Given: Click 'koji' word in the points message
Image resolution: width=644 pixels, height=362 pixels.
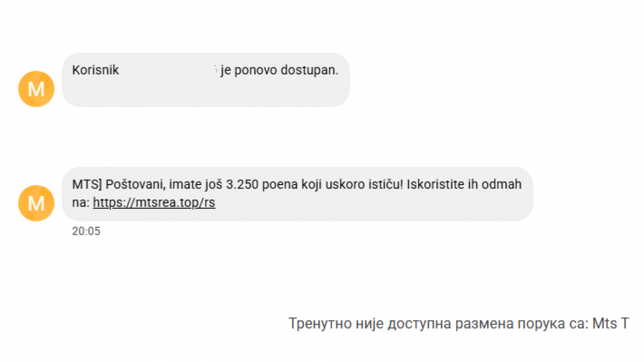Looking at the screenshot, I should point(311,184).
